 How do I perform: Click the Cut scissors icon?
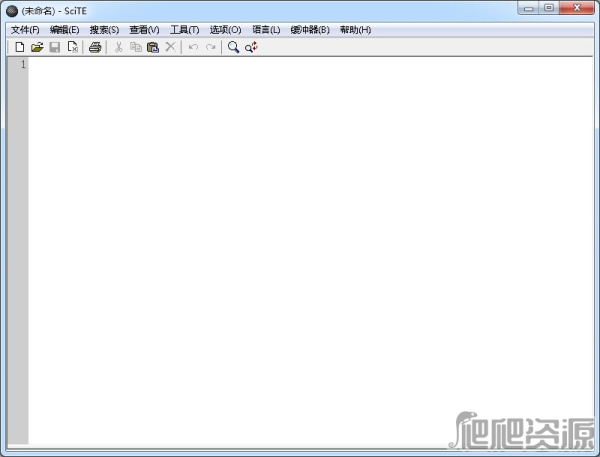click(x=118, y=47)
